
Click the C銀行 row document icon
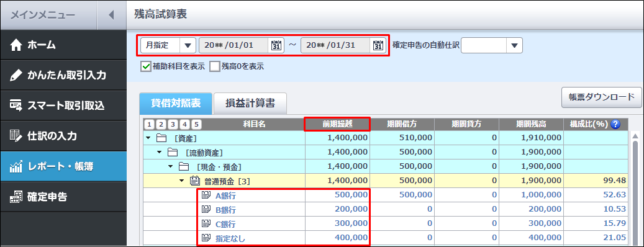[206, 223]
